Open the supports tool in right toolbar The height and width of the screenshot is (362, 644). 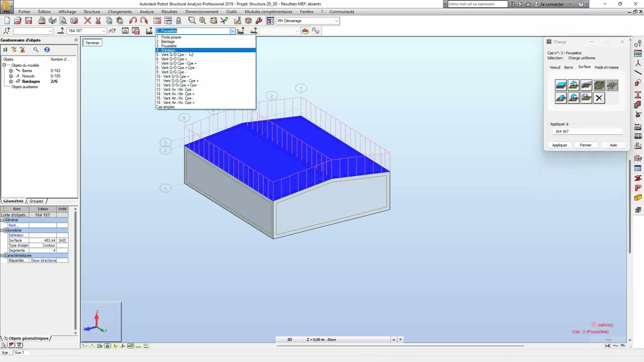[x=638, y=116]
